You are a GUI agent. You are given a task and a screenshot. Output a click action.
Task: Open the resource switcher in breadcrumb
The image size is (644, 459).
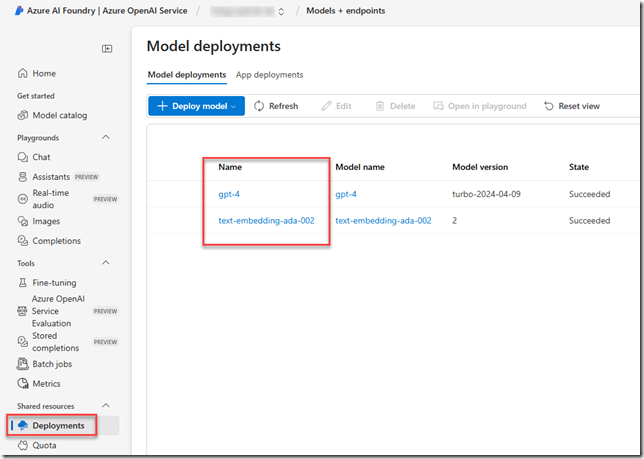coord(280,12)
